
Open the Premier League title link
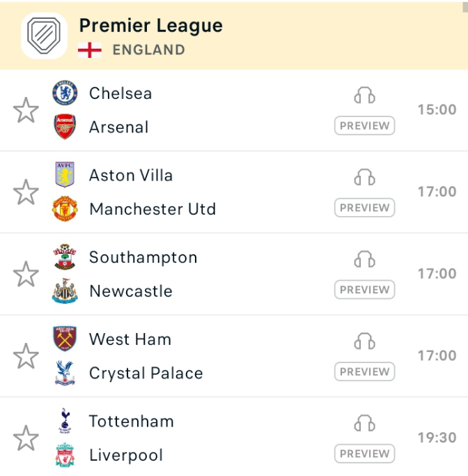[150, 26]
